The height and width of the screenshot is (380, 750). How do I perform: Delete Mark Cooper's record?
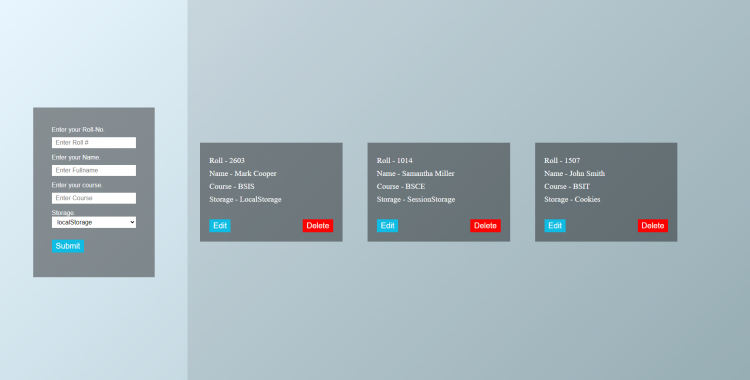(x=318, y=225)
